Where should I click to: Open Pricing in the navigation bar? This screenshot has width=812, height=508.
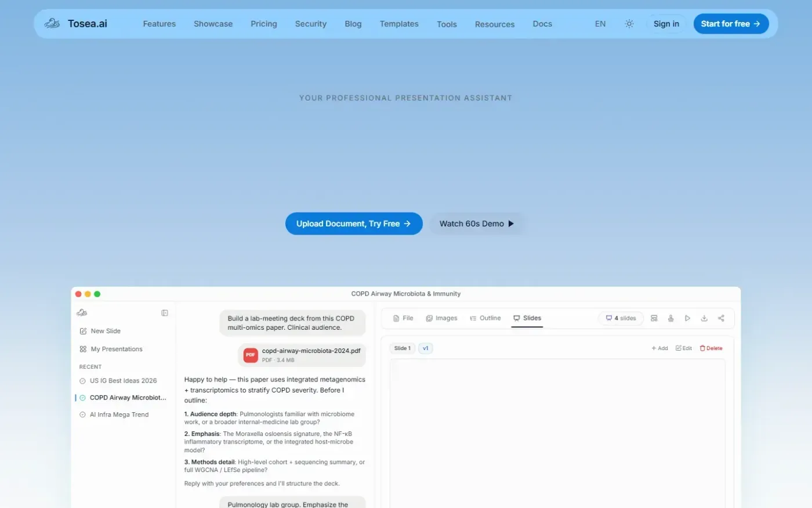pos(264,24)
